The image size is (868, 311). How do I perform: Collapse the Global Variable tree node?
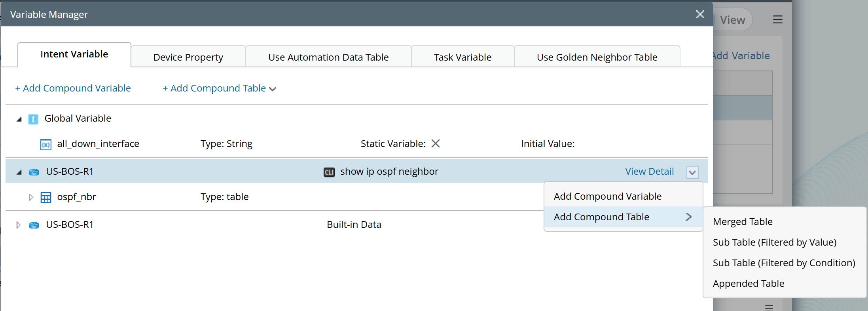[19, 119]
